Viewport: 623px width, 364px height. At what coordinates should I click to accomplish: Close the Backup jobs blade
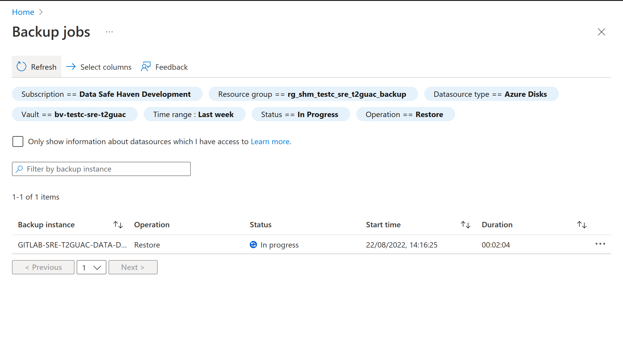coord(601,32)
